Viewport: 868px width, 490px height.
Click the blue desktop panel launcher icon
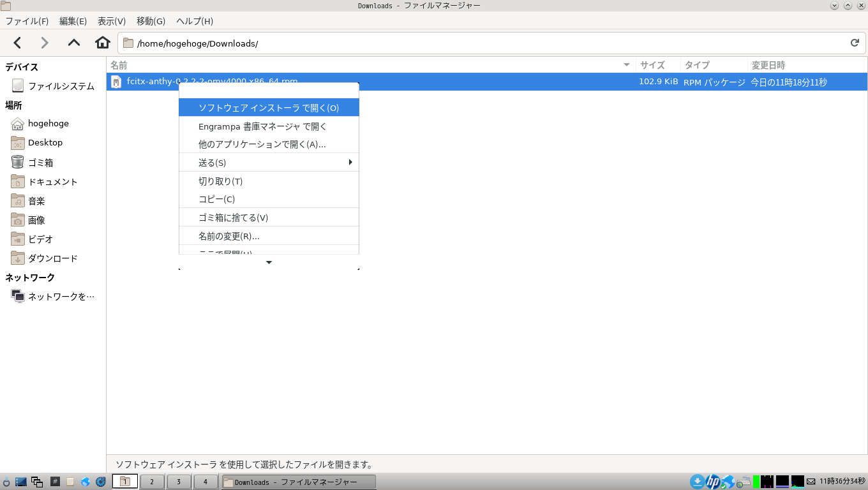[x=21, y=482]
